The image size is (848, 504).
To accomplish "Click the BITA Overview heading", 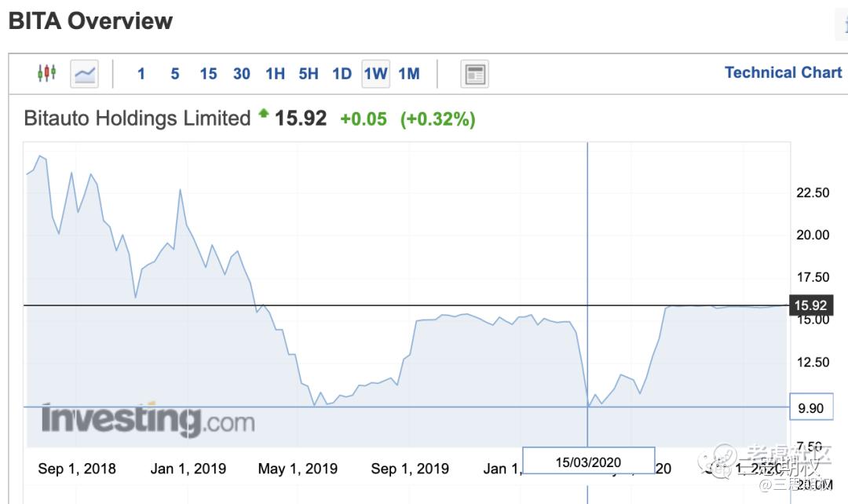I will [90, 21].
